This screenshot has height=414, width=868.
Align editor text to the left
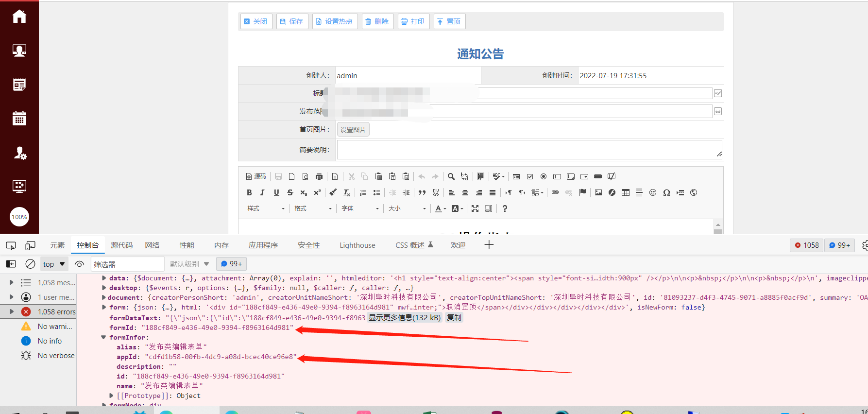(451, 192)
